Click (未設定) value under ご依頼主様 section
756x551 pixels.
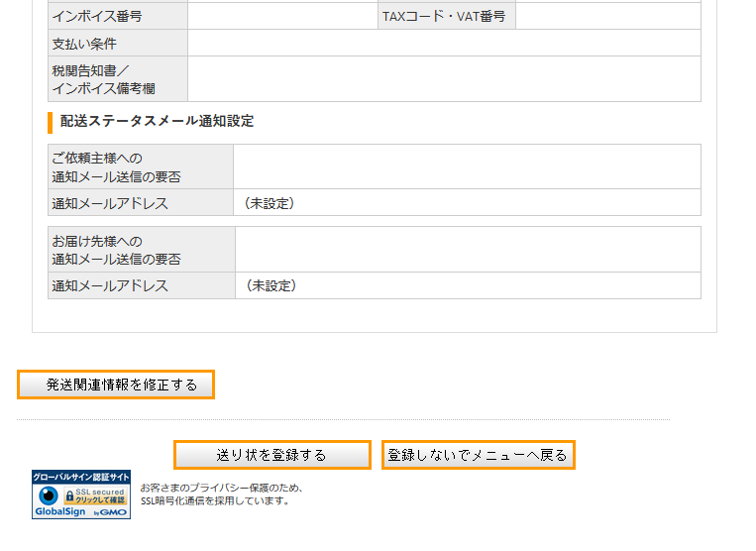(x=270, y=203)
